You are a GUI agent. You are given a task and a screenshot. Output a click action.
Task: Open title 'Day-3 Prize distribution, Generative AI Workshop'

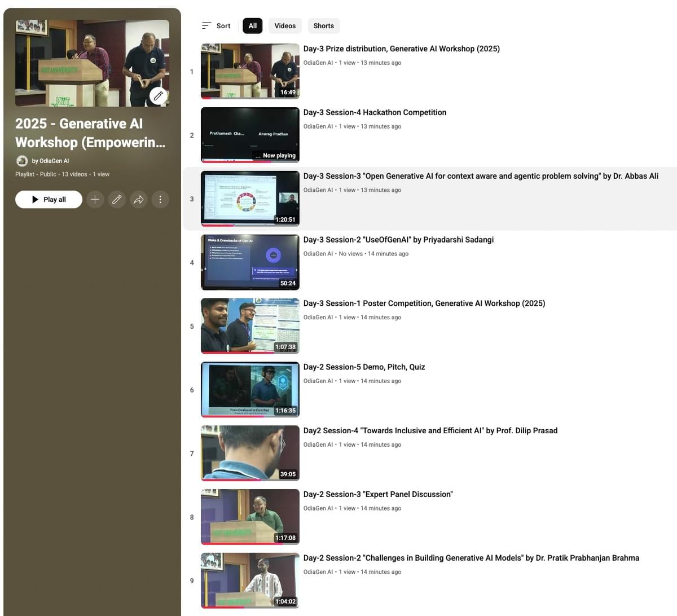pyautogui.click(x=402, y=49)
